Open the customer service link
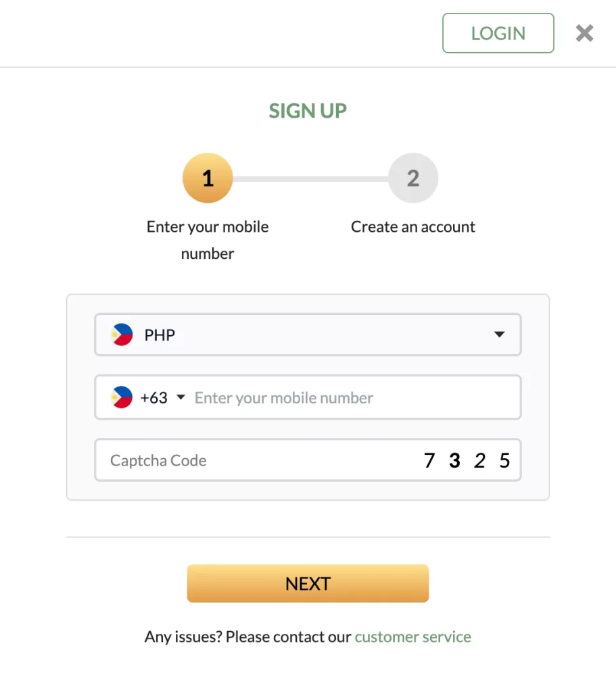 pos(412,636)
